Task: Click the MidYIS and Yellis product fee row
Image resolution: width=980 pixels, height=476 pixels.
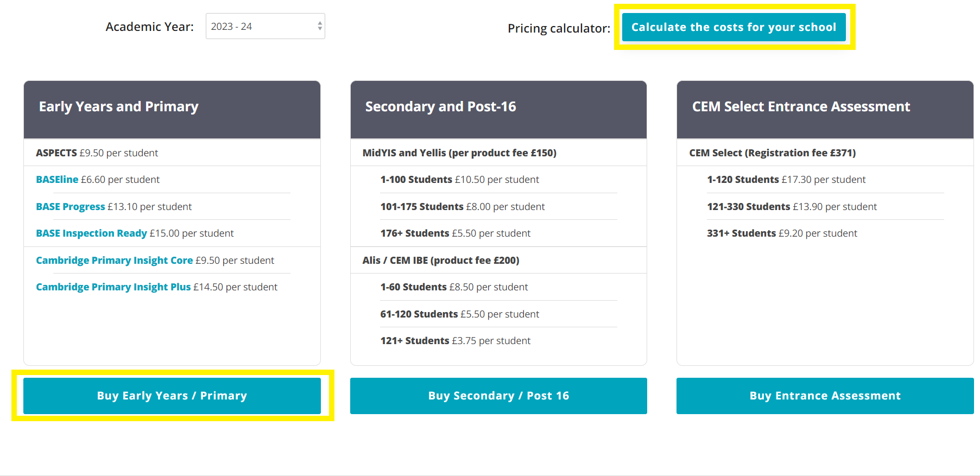Action: tap(459, 153)
